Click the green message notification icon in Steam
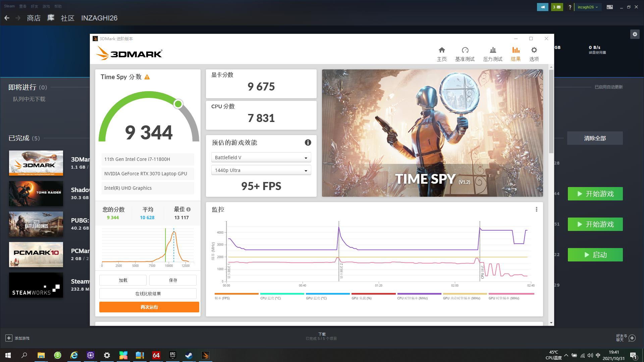The image size is (644, 362). coord(557,7)
